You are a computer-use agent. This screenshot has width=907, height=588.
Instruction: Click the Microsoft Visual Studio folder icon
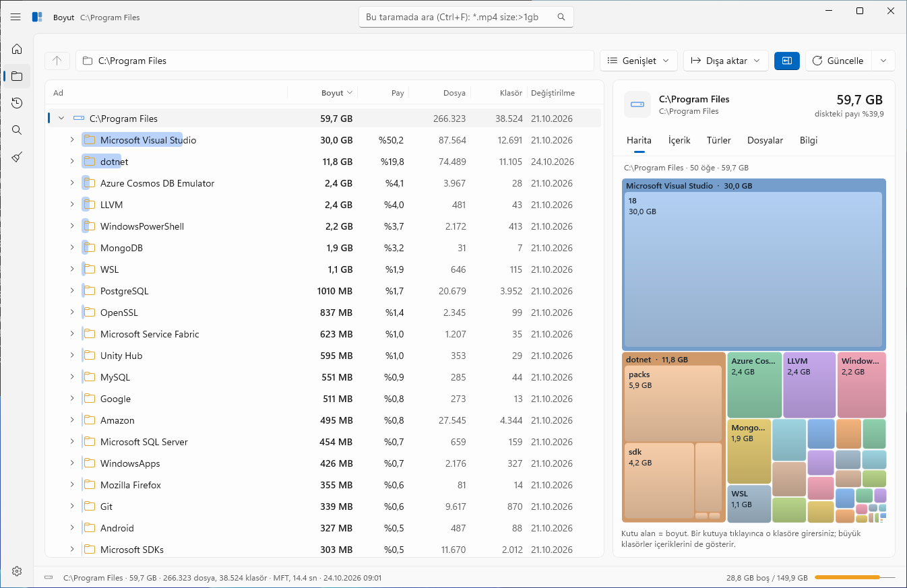coord(90,140)
